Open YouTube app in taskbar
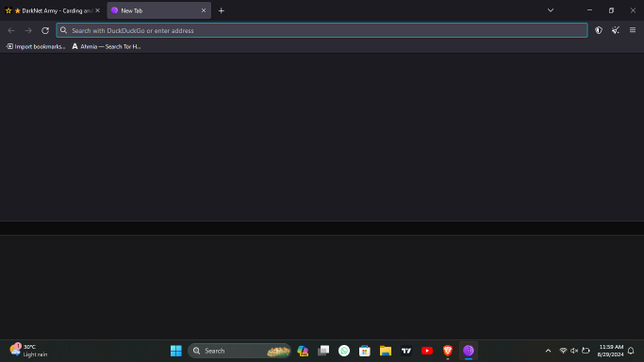This screenshot has height=362, width=644. pos(427,351)
